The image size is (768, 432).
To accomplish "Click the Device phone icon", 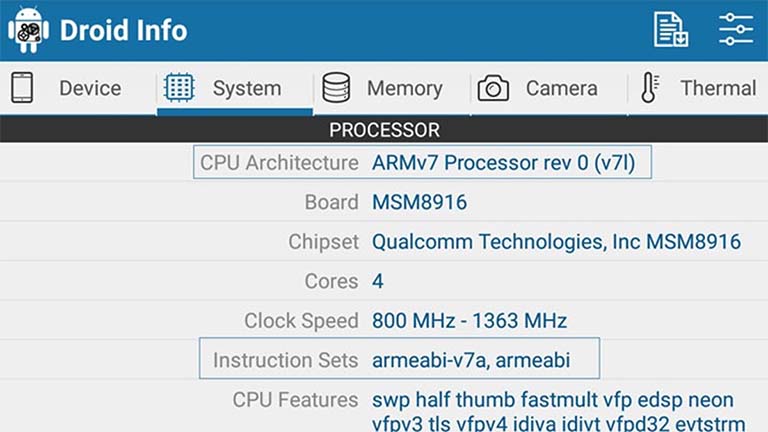I will tap(22, 88).
